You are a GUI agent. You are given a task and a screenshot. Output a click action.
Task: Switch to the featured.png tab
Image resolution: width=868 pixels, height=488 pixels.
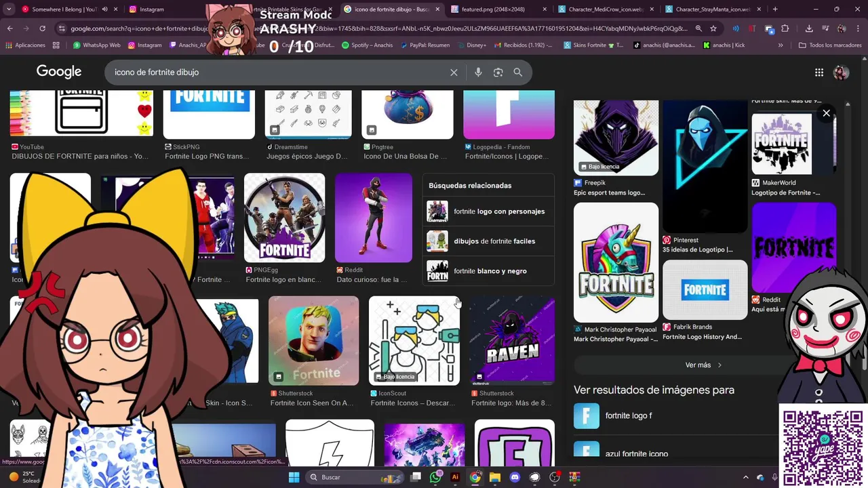click(498, 9)
